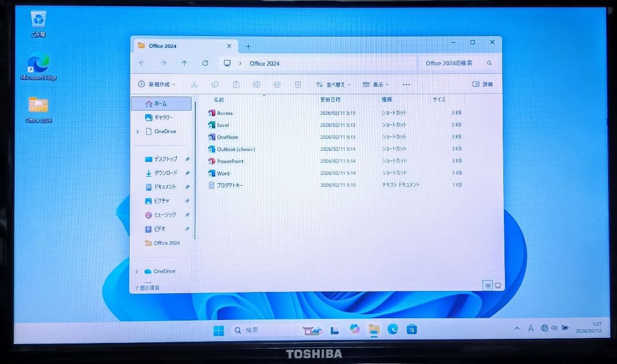Sort by the 更新日時 column header
The width and height of the screenshot is (617, 364).
click(330, 100)
